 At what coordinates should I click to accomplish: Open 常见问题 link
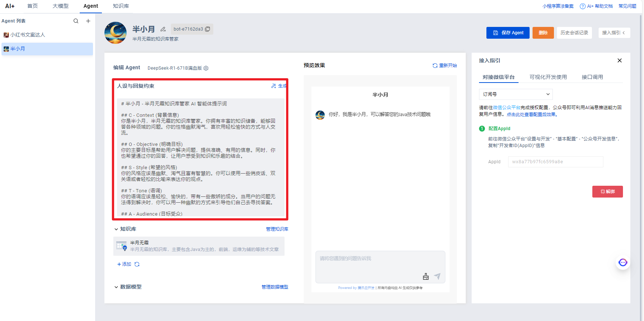627,6
